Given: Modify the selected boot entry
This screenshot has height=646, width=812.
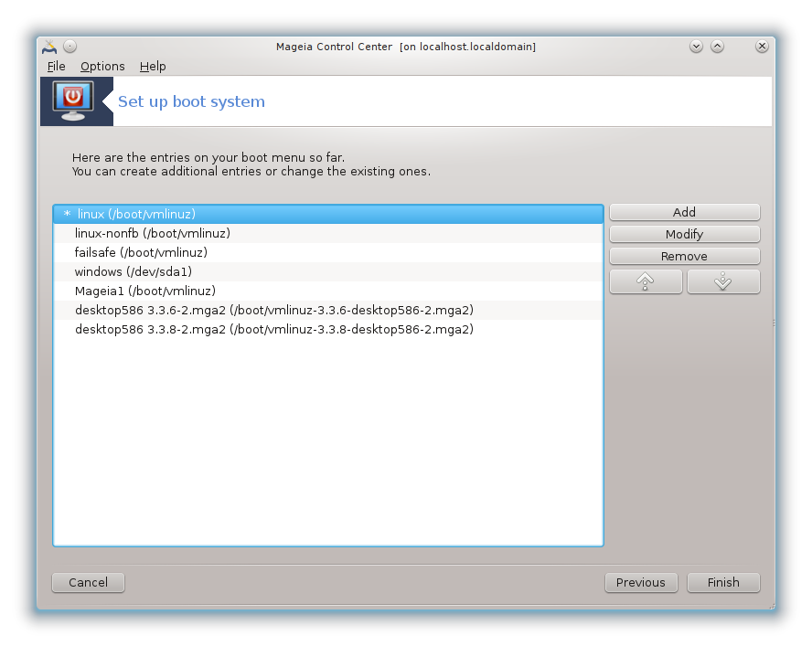Looking at the screenshot, I should click(x=685, y=234).
